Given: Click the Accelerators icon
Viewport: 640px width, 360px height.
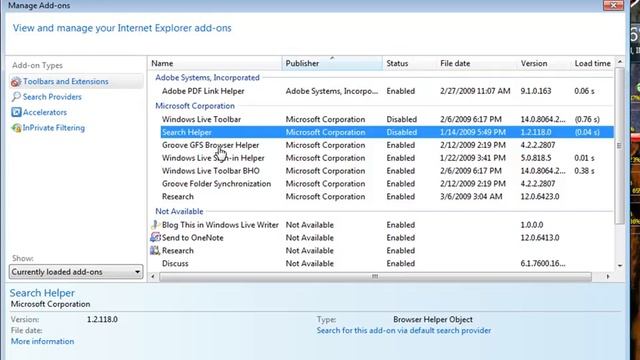Looking at the screenshot, I should pos(16,112).
